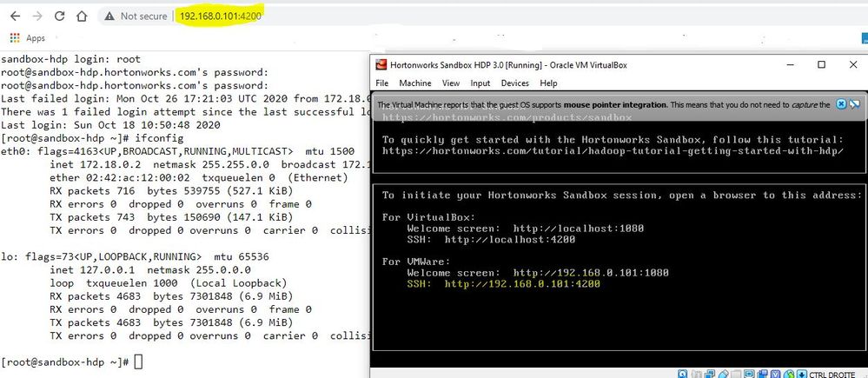Click the virtualization features V icon
868x378 pixels.
776,375
